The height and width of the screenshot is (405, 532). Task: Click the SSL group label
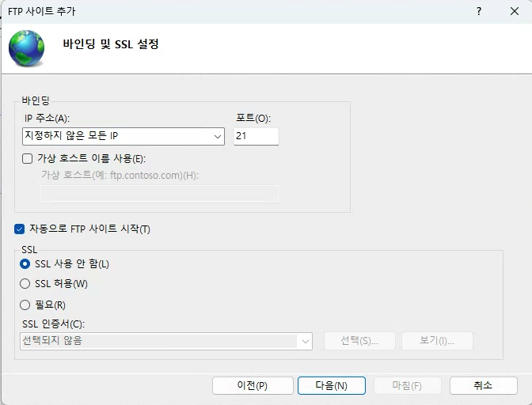29,250
